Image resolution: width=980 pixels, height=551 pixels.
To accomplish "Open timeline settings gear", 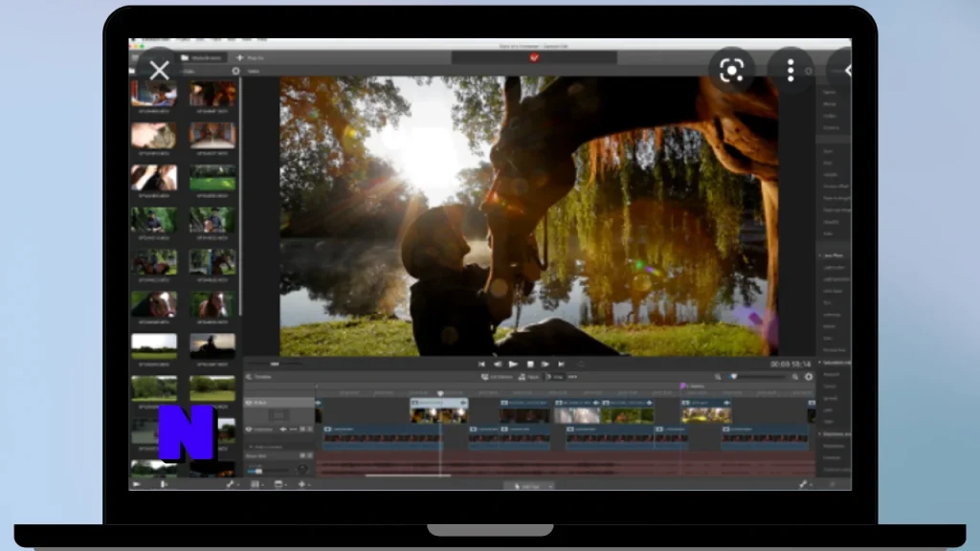I will (809, 377).
